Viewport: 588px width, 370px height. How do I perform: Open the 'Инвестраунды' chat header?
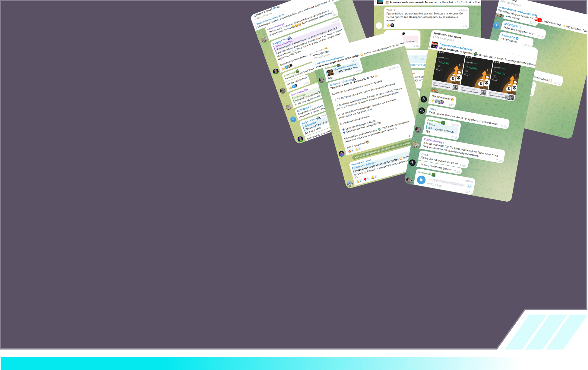[321, 53]
